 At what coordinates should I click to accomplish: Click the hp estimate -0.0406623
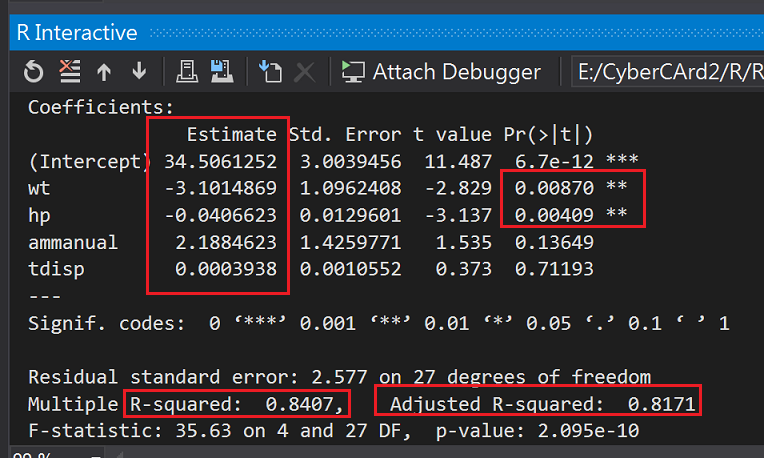click(x=220, y=215)
